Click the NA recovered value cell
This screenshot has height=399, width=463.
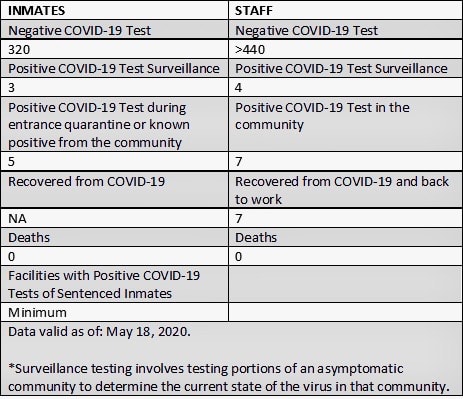[x=114, y=218]
